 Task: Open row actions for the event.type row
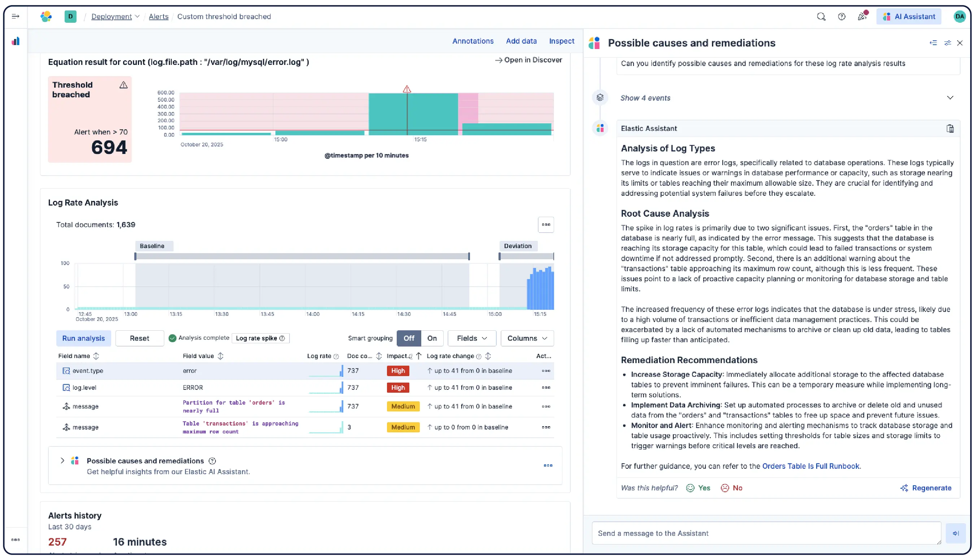pyautogui.click(x=546, y=371)
